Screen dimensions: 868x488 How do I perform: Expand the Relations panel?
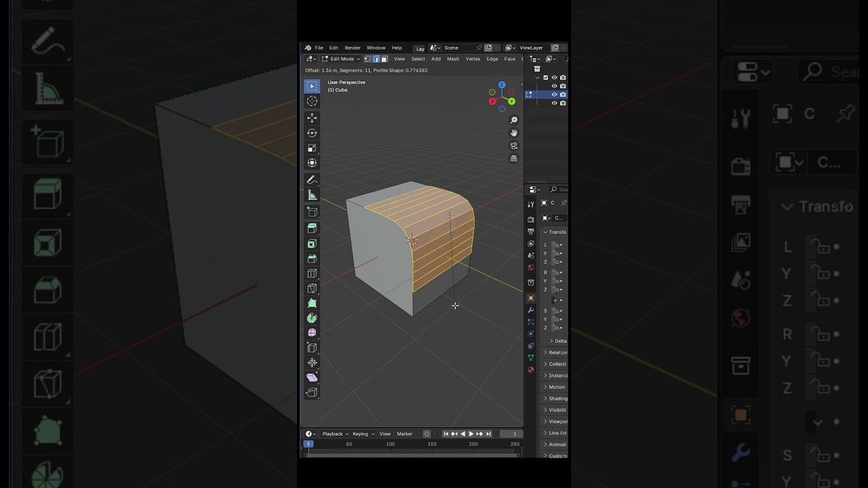coord(555,352)
